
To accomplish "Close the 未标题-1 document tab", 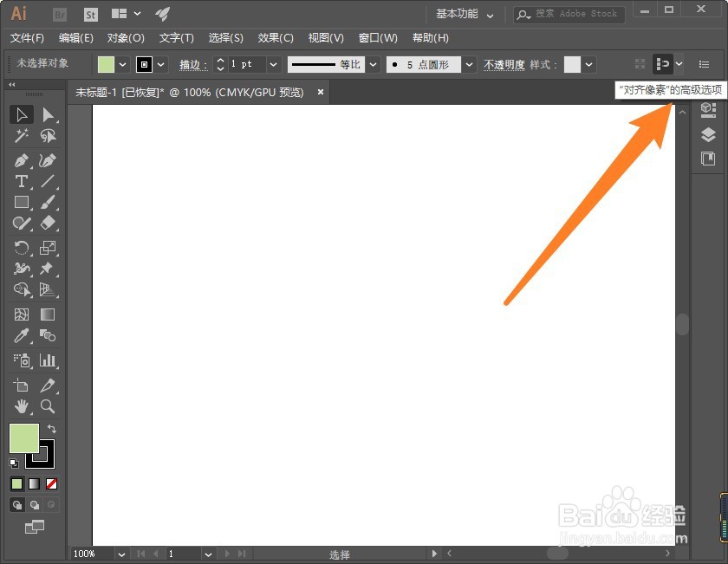I will pyautogui.click(x=321, y=92).
